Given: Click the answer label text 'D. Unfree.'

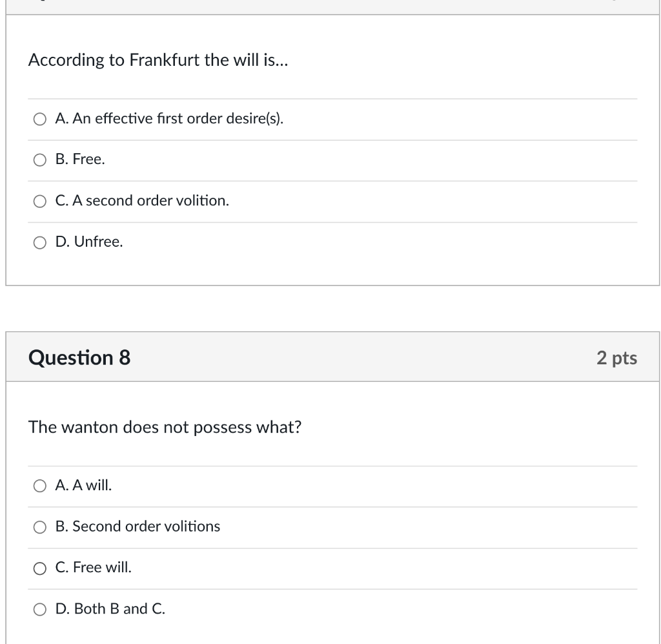Looking at the screenshot, I should (89, 242).
